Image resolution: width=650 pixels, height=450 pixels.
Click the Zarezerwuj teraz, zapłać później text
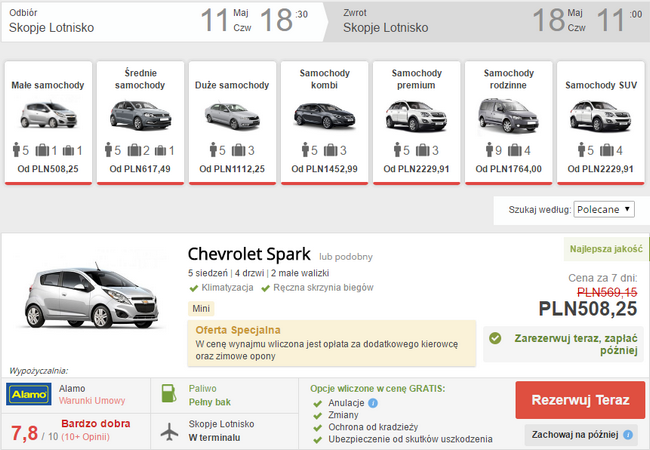click(x=576, y=344)
